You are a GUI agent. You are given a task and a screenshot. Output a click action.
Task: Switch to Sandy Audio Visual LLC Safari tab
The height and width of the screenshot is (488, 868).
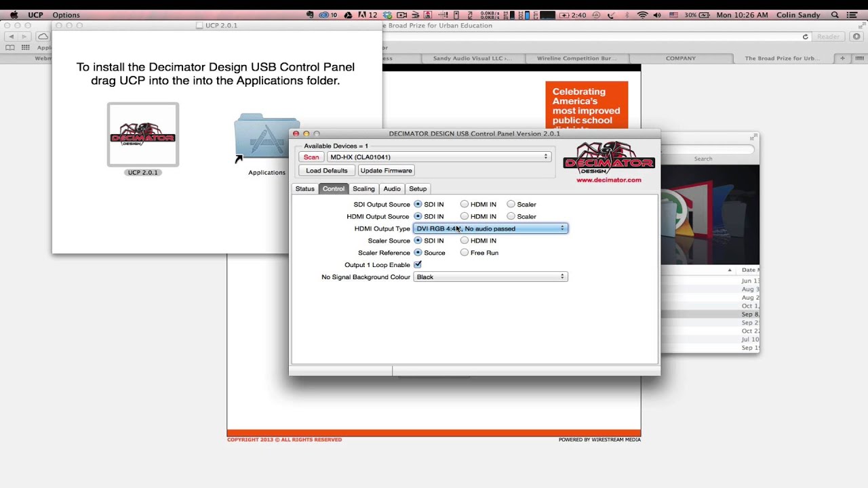(472, 58)
